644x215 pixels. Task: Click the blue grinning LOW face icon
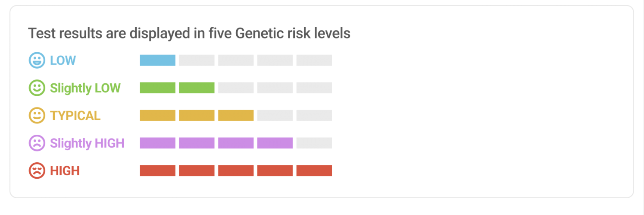37,60
